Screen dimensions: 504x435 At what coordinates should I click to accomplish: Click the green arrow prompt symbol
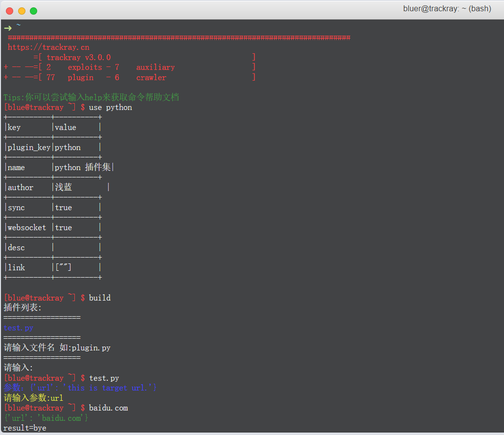[7, 27]
